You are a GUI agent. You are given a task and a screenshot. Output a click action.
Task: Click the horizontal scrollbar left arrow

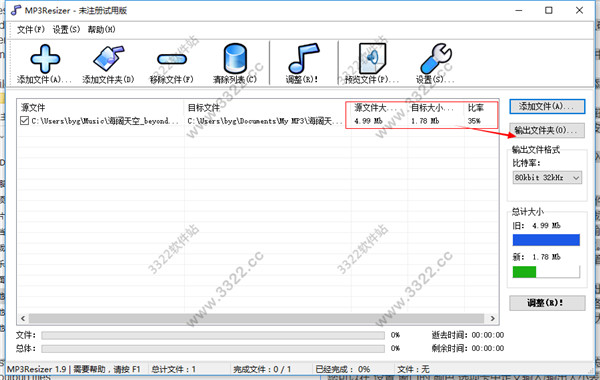(23, 318)
